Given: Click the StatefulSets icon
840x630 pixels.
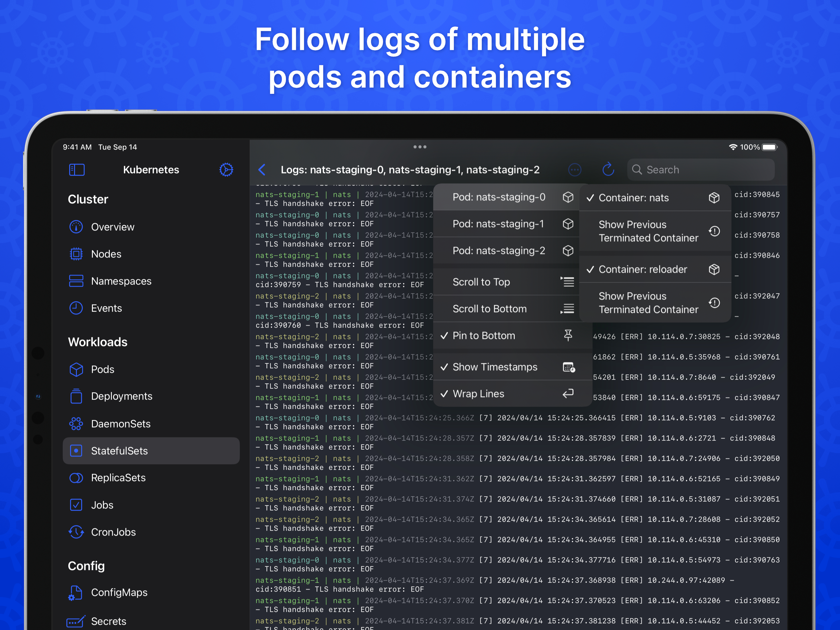Looking at the screenshot, I should [x=76, y=451].
